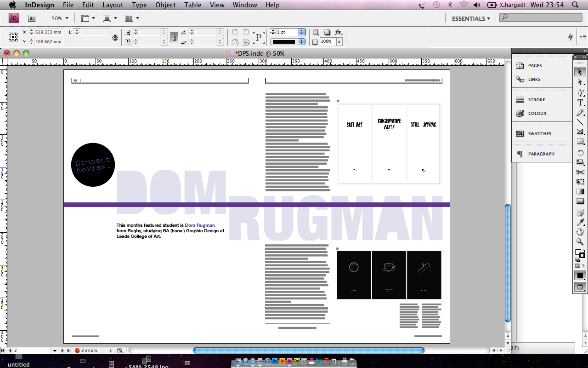Open the Paragraph panel

[542, 154]
